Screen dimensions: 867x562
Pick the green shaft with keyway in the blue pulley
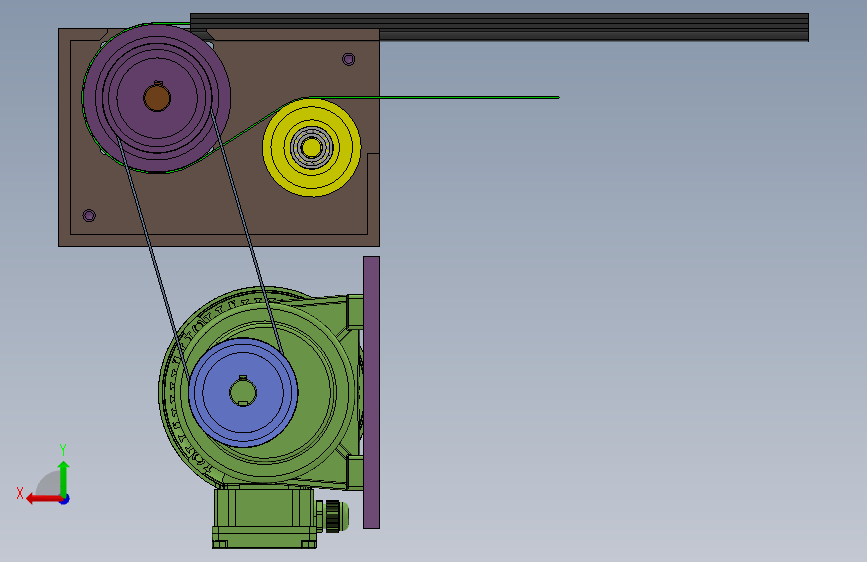click(243, 392)
